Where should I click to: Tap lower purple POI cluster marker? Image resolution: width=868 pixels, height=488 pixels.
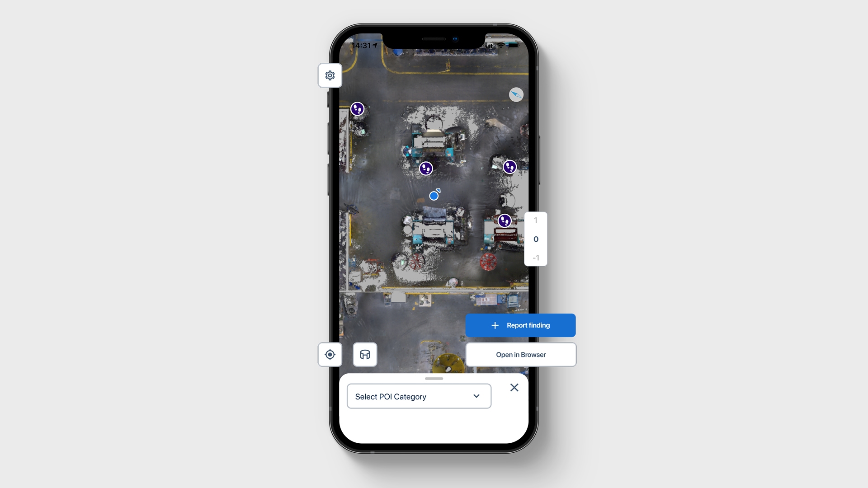click(505, 220)
